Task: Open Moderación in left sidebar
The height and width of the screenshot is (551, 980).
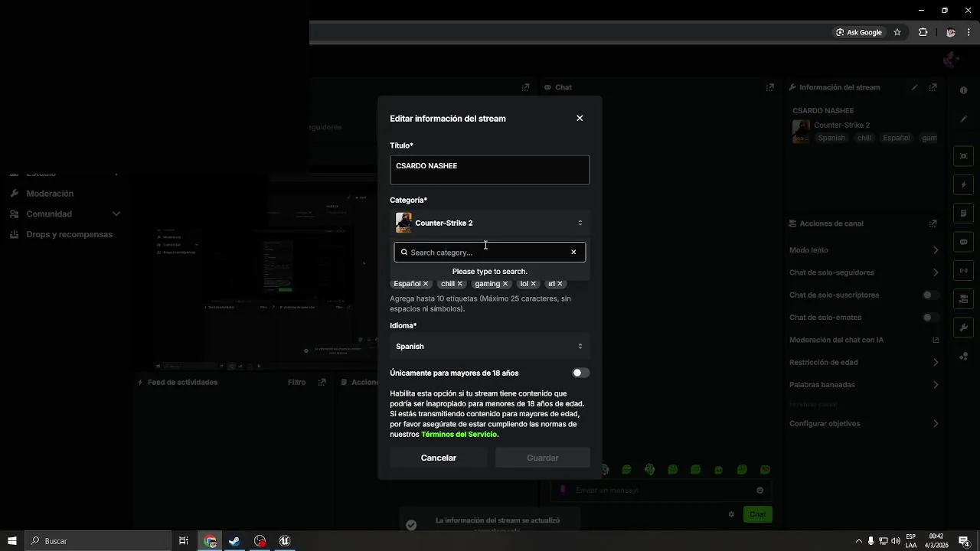Action: click(x=50, y=194)
